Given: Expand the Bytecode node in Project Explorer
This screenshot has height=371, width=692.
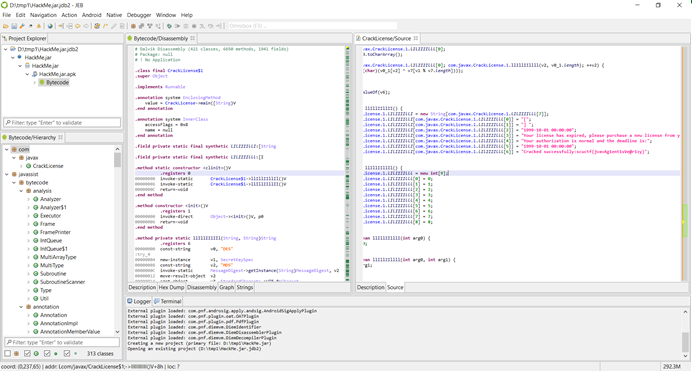Looking at the screenshot, I should point(35,82).
